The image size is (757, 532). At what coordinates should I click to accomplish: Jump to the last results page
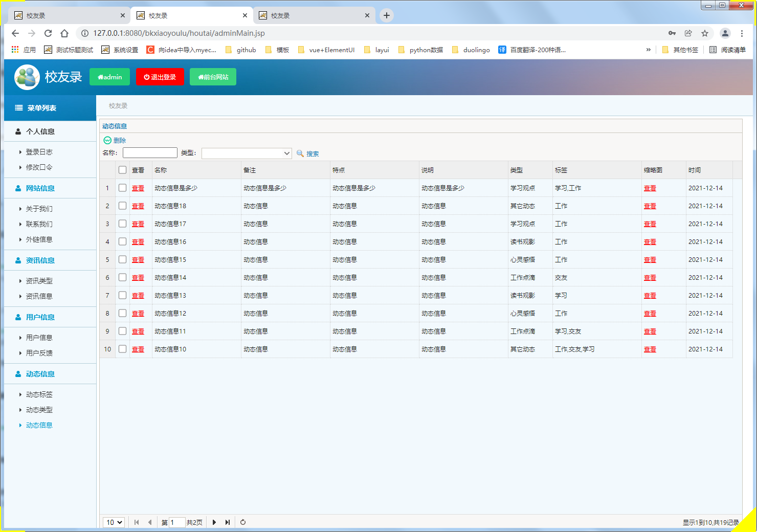(228, 522)
